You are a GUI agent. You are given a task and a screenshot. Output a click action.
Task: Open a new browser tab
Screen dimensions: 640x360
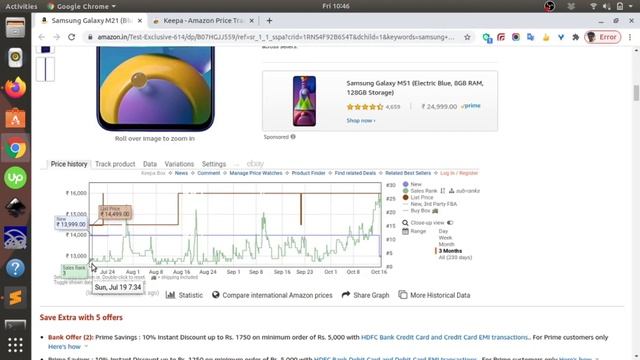(x=269, y=20)
